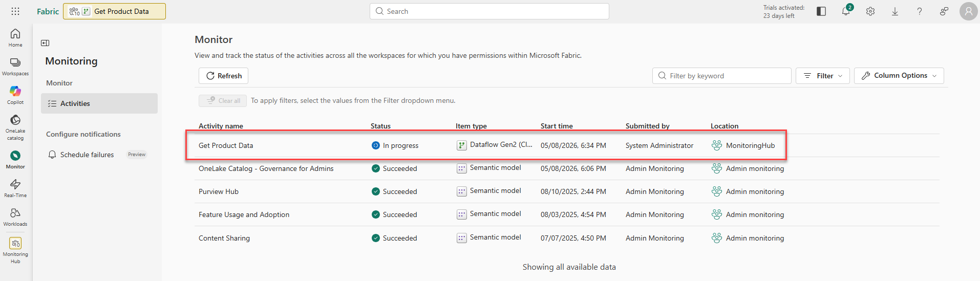
Task: Click the Preview badge beside Schedule failures
Action: pos(137,155)
